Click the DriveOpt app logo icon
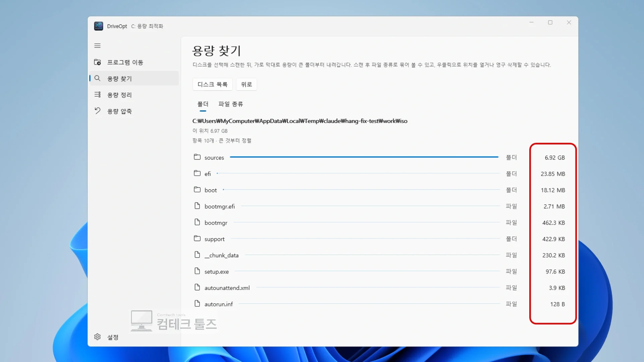This screenshot has height=362, width=644. tap(99, 26)
